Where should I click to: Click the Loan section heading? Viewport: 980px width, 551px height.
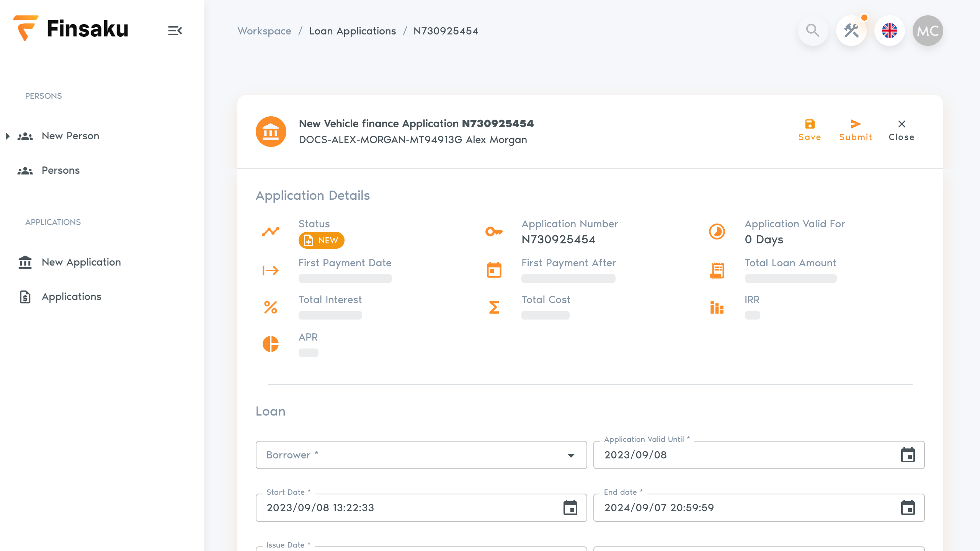[x=270, y=411]
